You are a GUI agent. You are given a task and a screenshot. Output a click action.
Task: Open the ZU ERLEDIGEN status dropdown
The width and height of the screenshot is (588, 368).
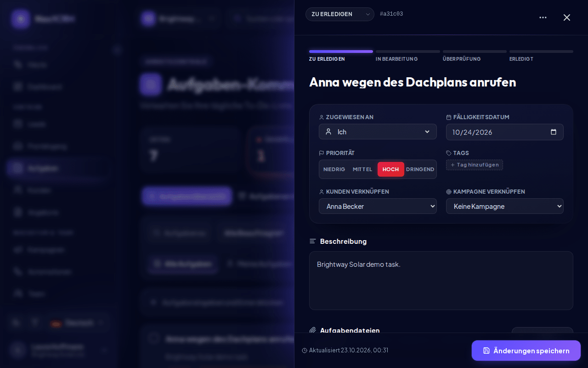coord(340,14)
